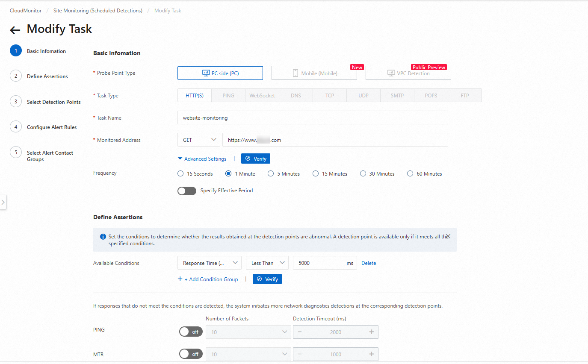Expand the collapsed left side panel arrow

click(x=3, y=202)
